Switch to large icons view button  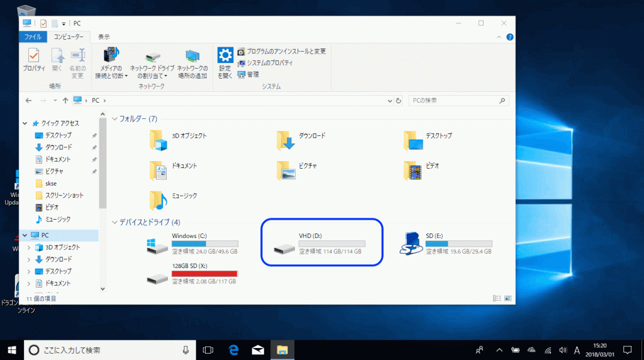508,298
